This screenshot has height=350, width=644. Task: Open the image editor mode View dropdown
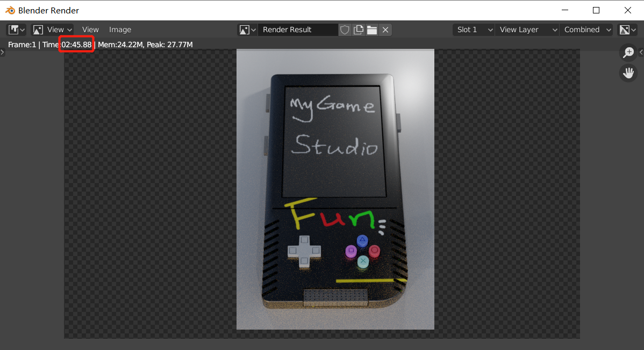point(53,30)
